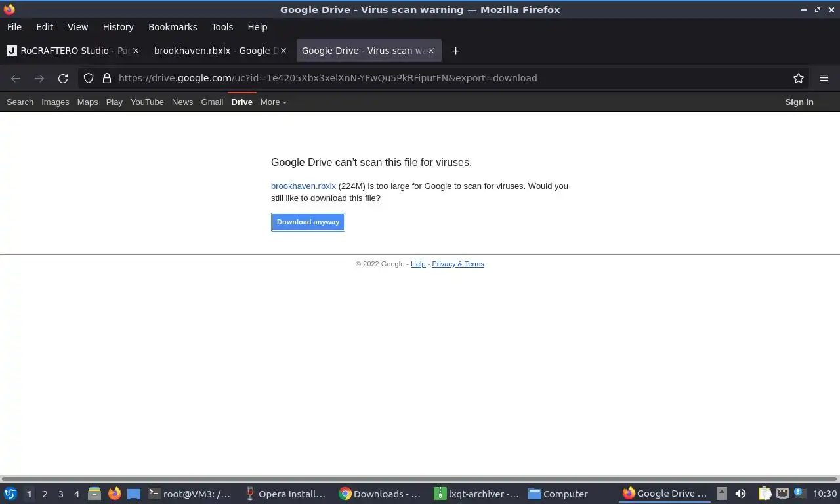Open the Help menu
The height and width of the screenshot is (504, 840).
pyautogui.click(x=257, y=27)
